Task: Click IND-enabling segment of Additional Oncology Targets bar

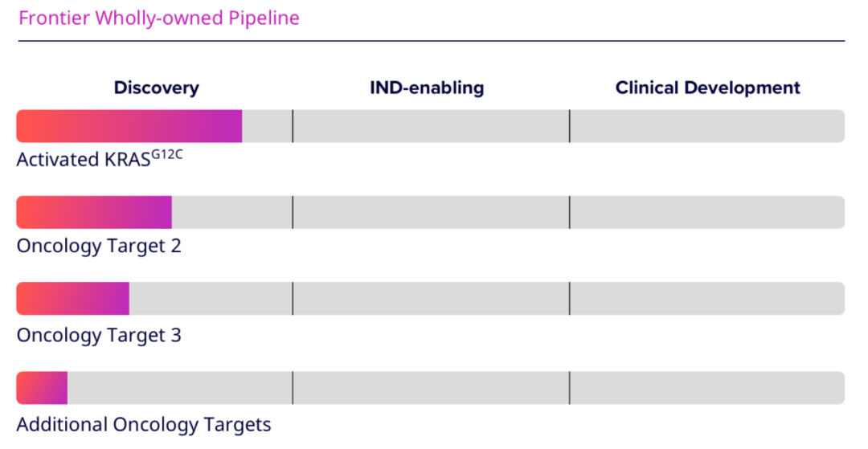Action: point(431,388)
